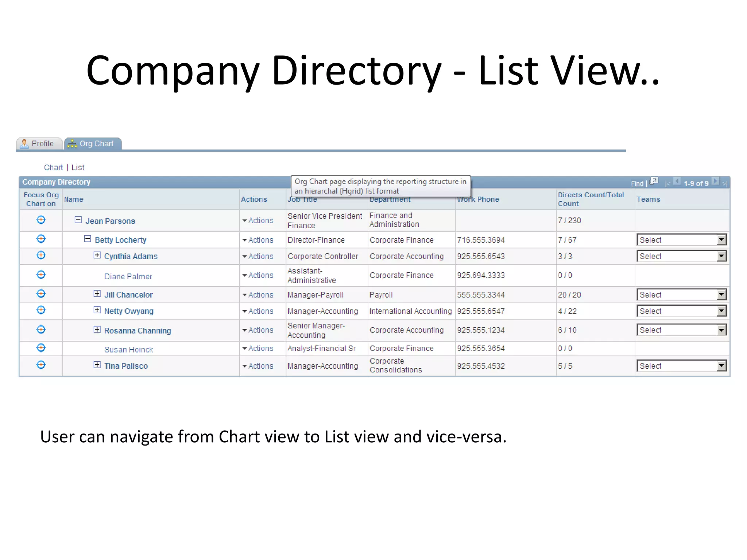Open Teams dropdown for Jill Chancelor
This screenshot has width=747, height=560.
click(x=682, y=295)
